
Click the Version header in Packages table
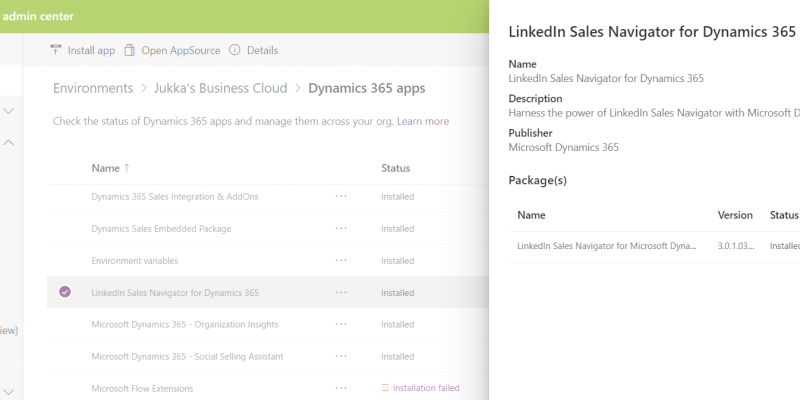tap(735, 215)
